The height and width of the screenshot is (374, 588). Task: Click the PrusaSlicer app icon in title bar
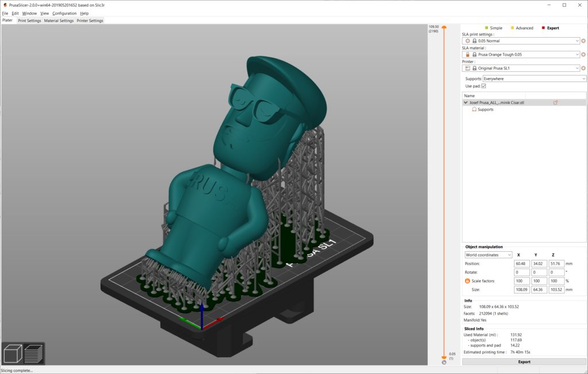click(5, 5)
